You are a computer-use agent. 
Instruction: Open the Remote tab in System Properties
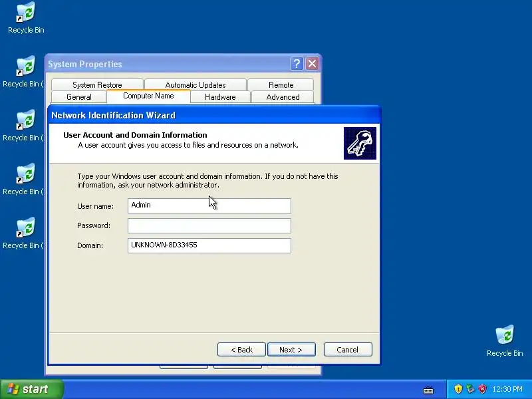[x=281, y=85]
